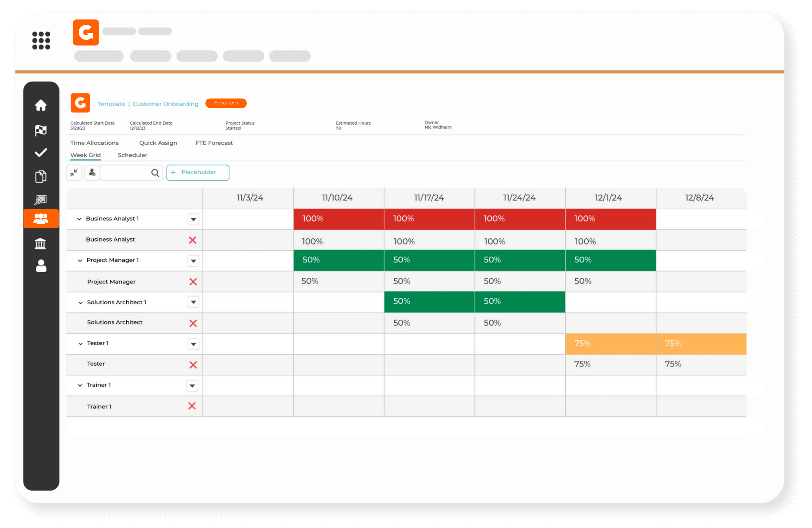This screenshot has width=812, height=528.
Task: Click the collapse arrows toolbar icon
Action: pyautogui.click(x=74, y=173)
